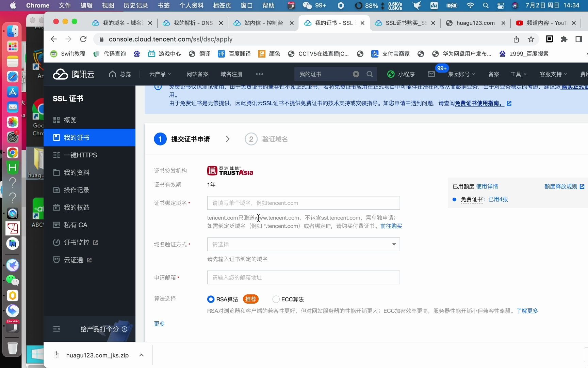The width and height of the screenshot is (588, 368).
Task: Click 前往购买 link
Action: pyautogui.click(x=391, y=226)
